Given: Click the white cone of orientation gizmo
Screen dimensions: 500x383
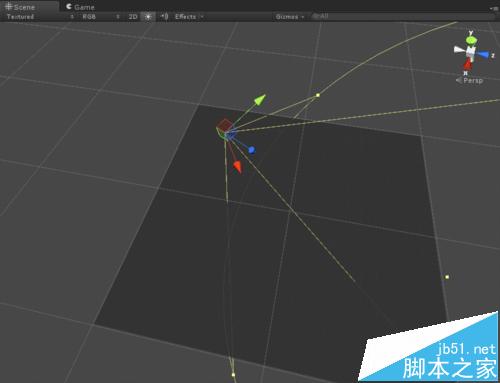Looking at the screenshot, I should tap(459, 50).
